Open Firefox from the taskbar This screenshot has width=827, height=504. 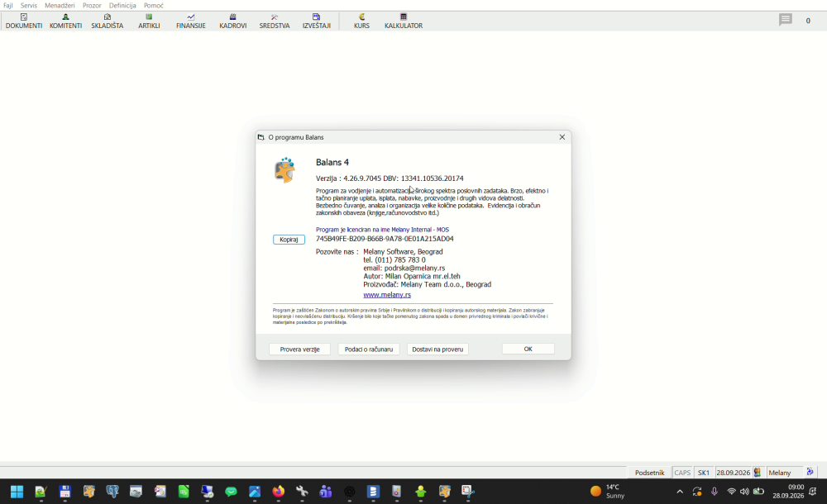(279, 492)
